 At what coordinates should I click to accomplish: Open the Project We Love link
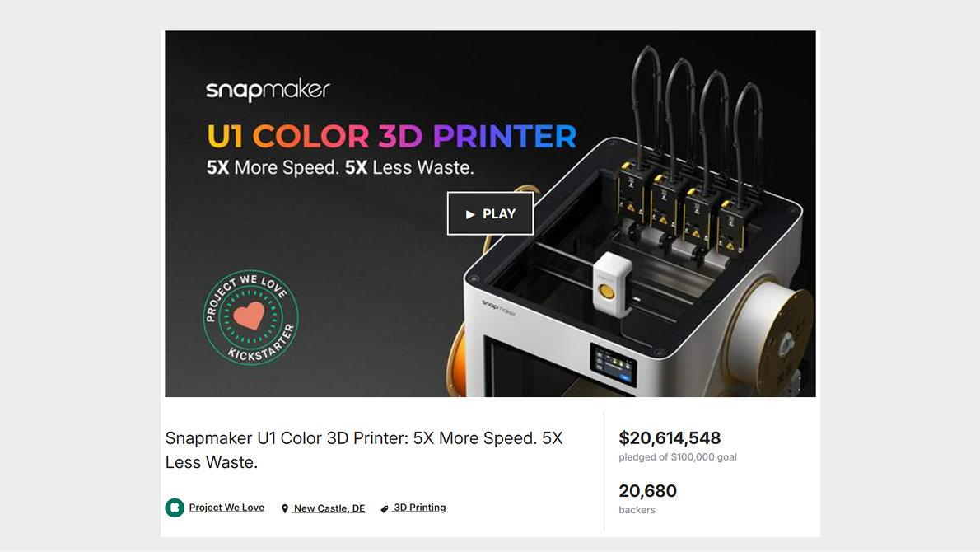(226, 508)
